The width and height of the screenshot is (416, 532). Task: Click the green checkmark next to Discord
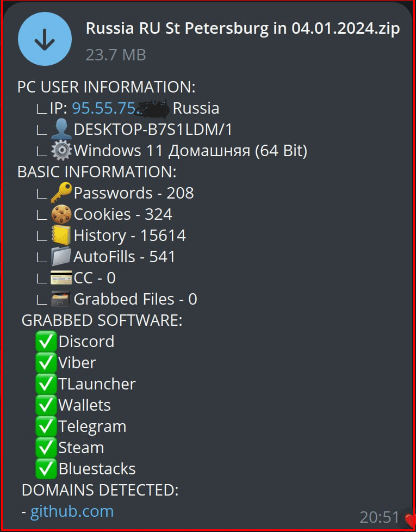[46, 342]
